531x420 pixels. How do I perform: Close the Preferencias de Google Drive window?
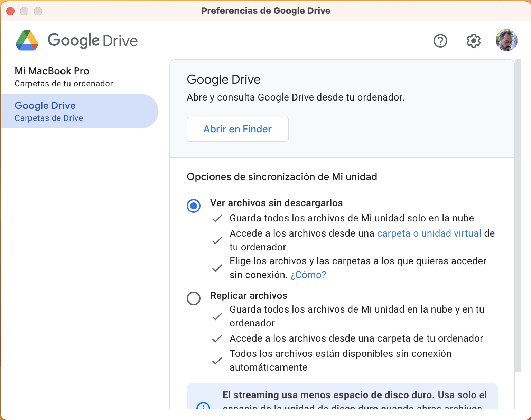[x=10, y=11]
